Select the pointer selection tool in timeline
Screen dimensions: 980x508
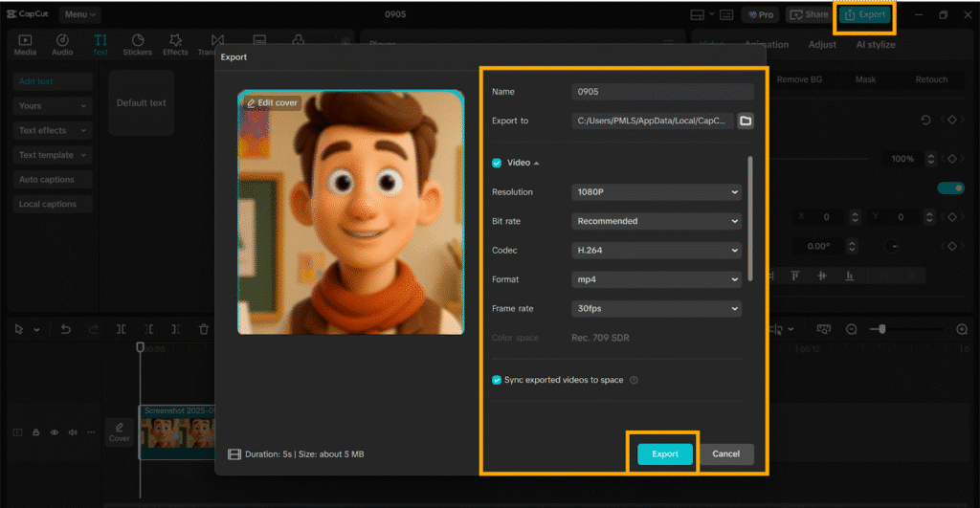click(19, 329)
